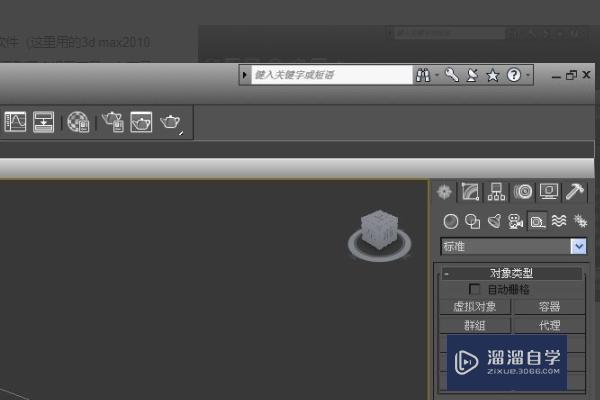Select the Systems gears category icon

coord(580,221)
